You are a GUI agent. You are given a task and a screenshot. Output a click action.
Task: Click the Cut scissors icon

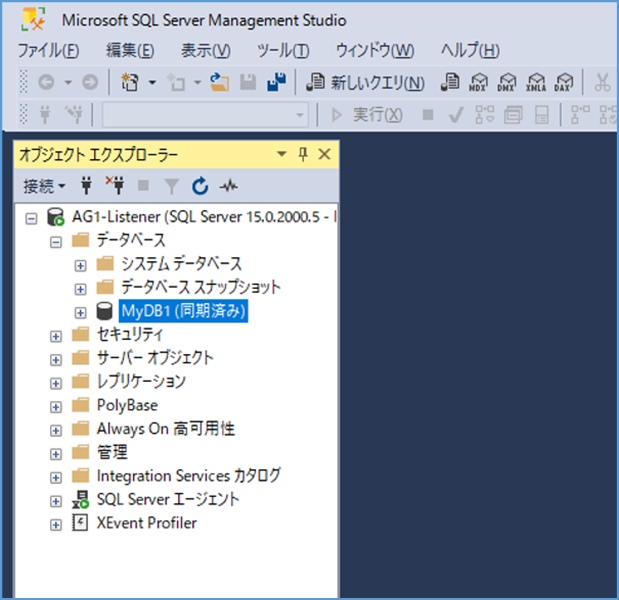click(602, 82)
